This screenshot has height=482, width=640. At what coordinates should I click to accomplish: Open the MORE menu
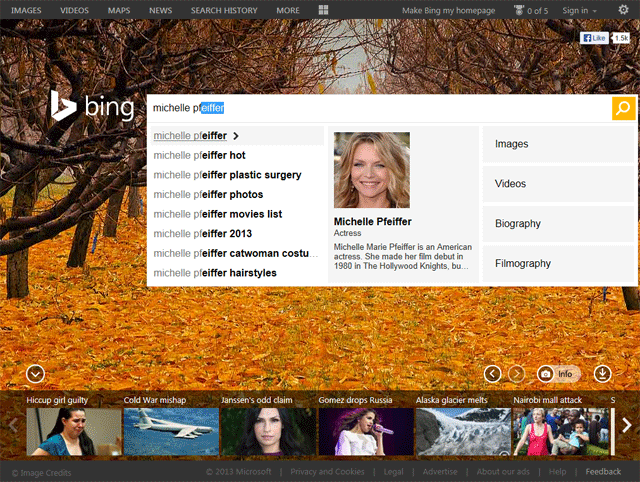pos(288,11)
